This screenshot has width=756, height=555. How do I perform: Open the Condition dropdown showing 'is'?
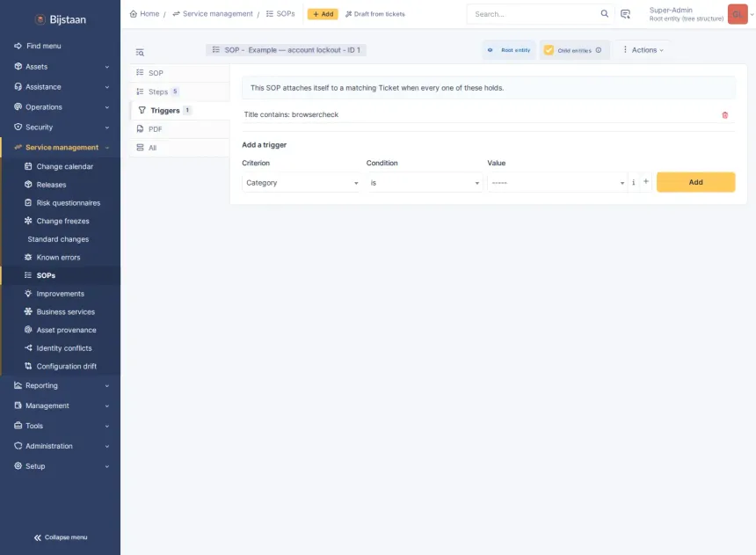[425, 182]
